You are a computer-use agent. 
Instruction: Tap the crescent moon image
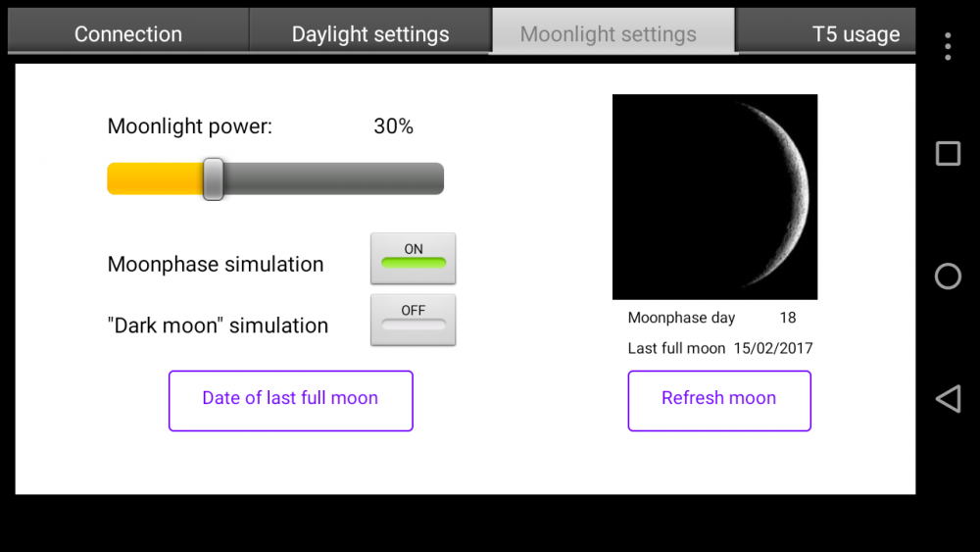coord(714,196)
